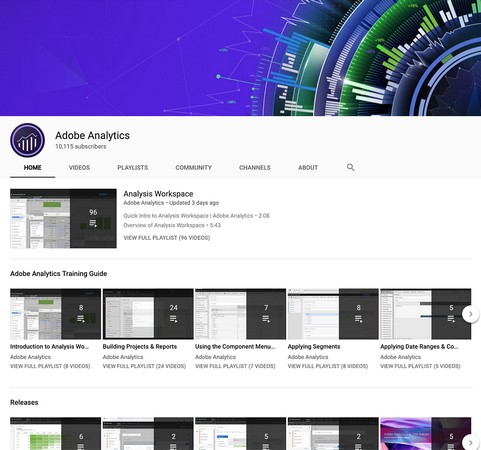Screen dimensions: 481x450
Task: Open Adobe Analytics Training Guide section heading
Action: [x=58, y=274]
